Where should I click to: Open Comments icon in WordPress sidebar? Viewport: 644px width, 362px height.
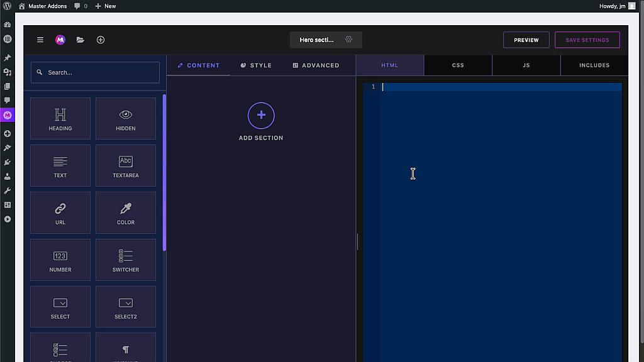click(8, 101)
